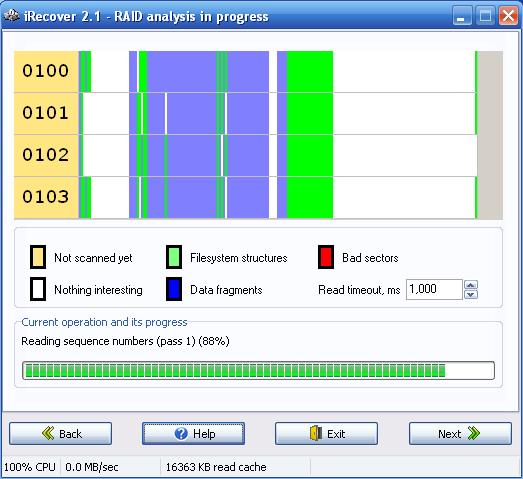Click the Data fragments blue swatch
Viewport: 523px width, 479px height.
pos(174,289)
